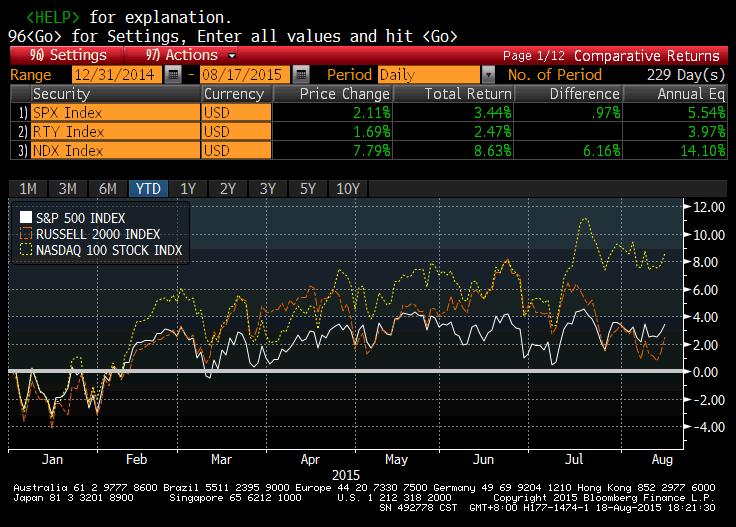Edit the SPX Index security field
This screenshot has height=527, width=736.
point(115,113)
